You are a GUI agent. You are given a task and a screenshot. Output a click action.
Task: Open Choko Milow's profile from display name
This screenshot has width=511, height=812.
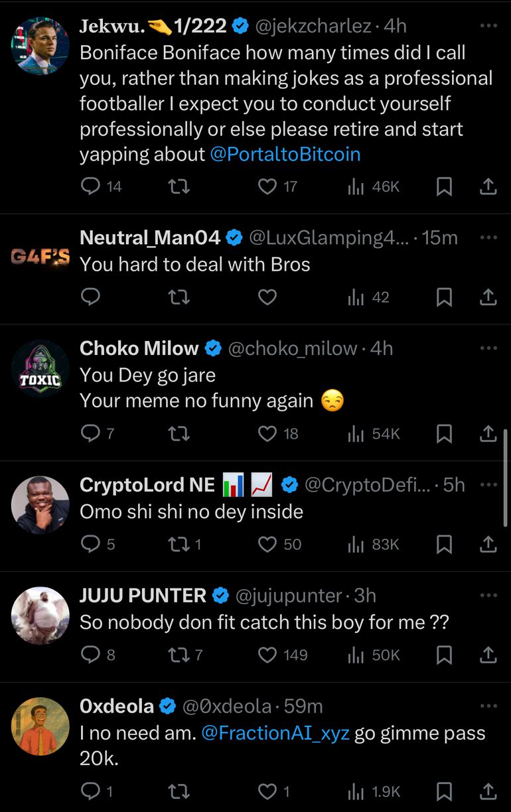[139, 348]
